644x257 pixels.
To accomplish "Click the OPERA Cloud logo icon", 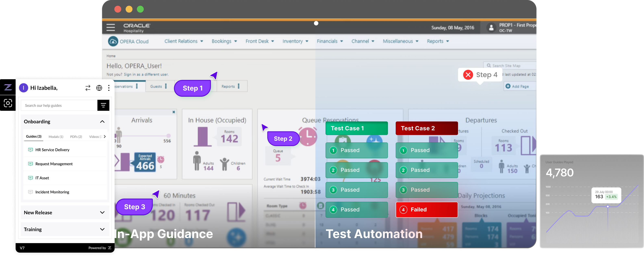I will (113, 41).
